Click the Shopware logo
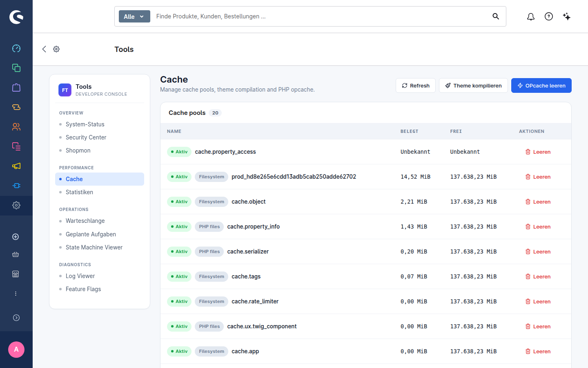 (x=16, y=17)
